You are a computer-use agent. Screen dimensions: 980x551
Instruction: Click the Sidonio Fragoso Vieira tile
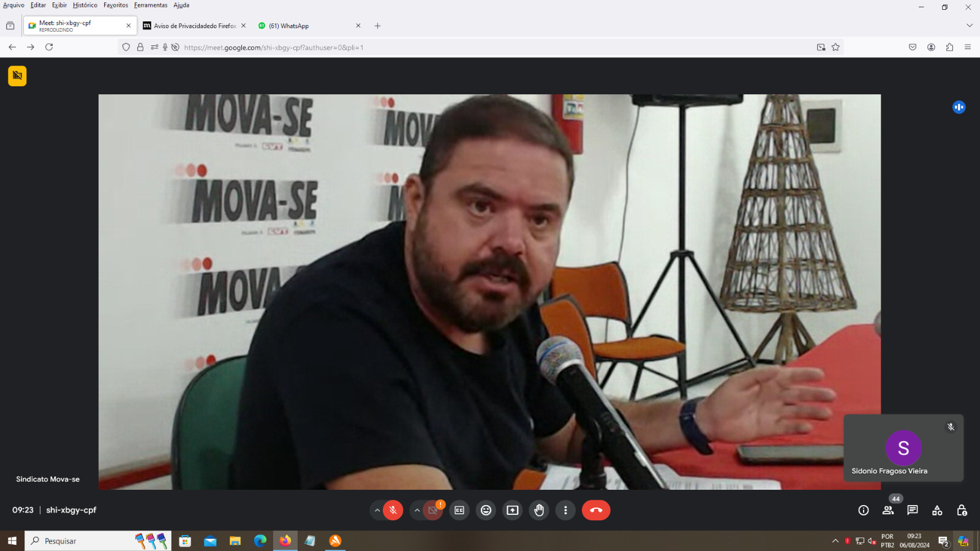point(903,448)
